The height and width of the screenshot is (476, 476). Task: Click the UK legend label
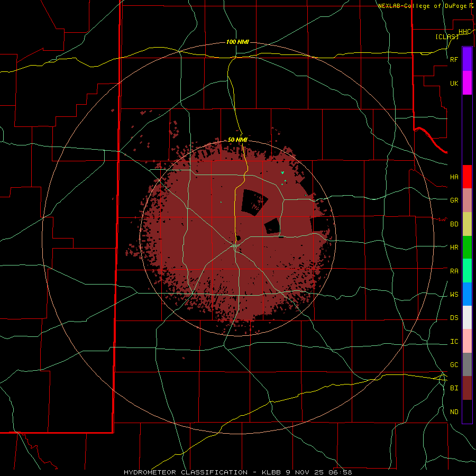point(454,83)
